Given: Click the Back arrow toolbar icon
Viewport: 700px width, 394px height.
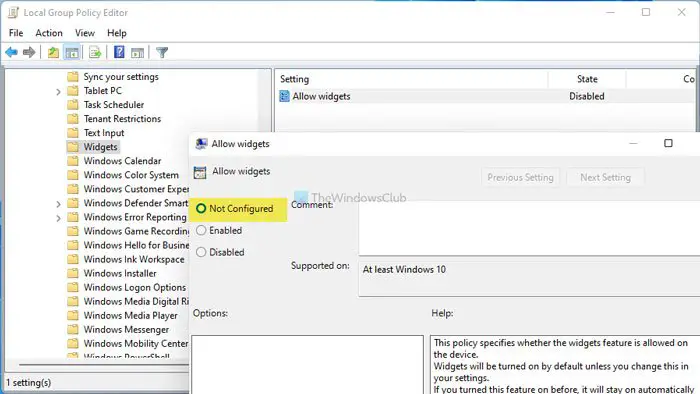Looking at the screenshot, I should tap(12, 53).
